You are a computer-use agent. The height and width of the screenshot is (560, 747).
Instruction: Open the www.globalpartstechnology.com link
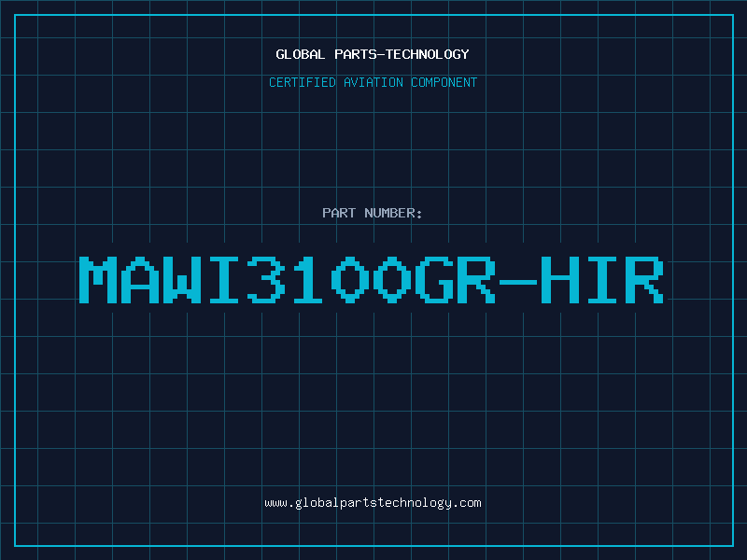[x=373, y=503]
